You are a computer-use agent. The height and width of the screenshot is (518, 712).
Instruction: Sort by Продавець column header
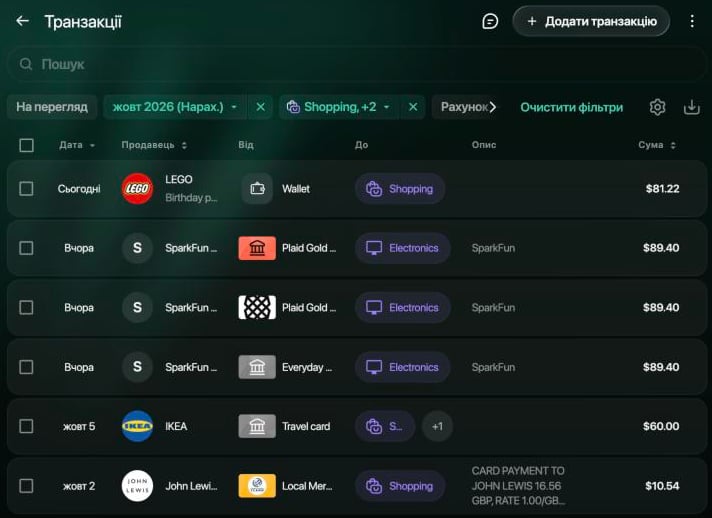point(154,145)
